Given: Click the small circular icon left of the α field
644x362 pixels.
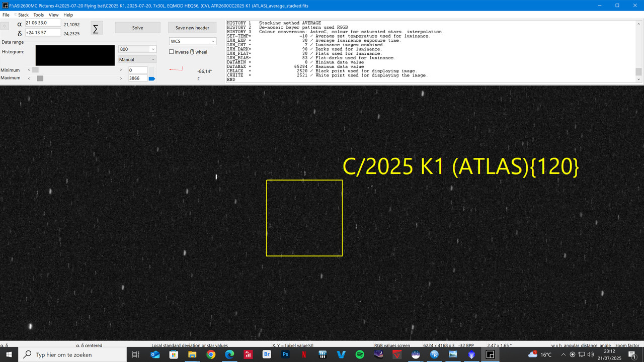Looking at the screenshot, I should 5,25.
